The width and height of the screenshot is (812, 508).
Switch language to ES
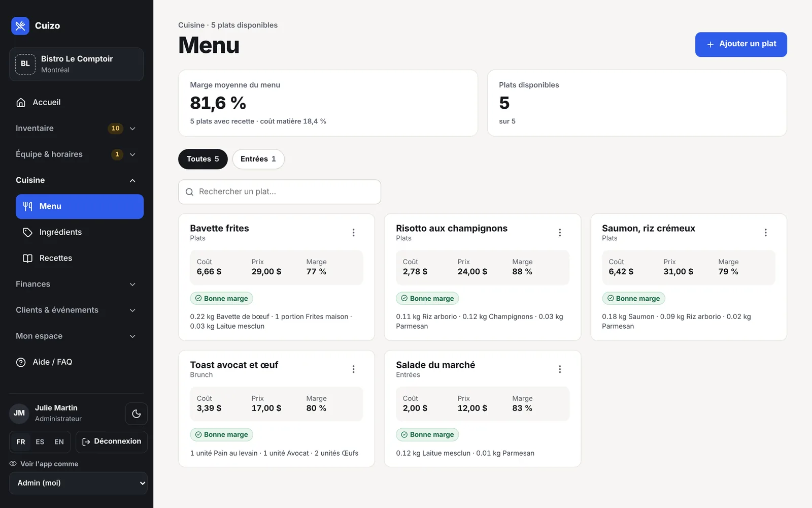coord(40,442)
